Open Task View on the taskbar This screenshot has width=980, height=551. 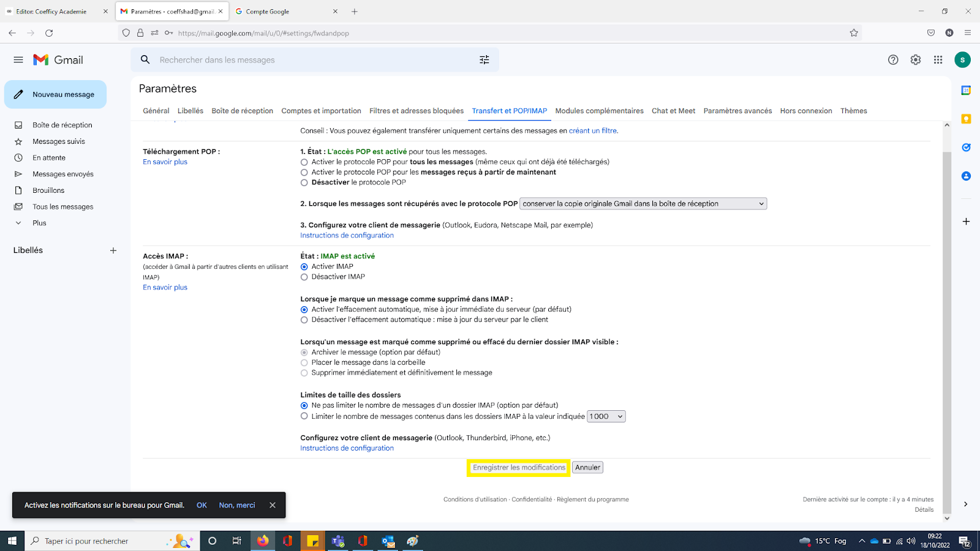[236, 541]
